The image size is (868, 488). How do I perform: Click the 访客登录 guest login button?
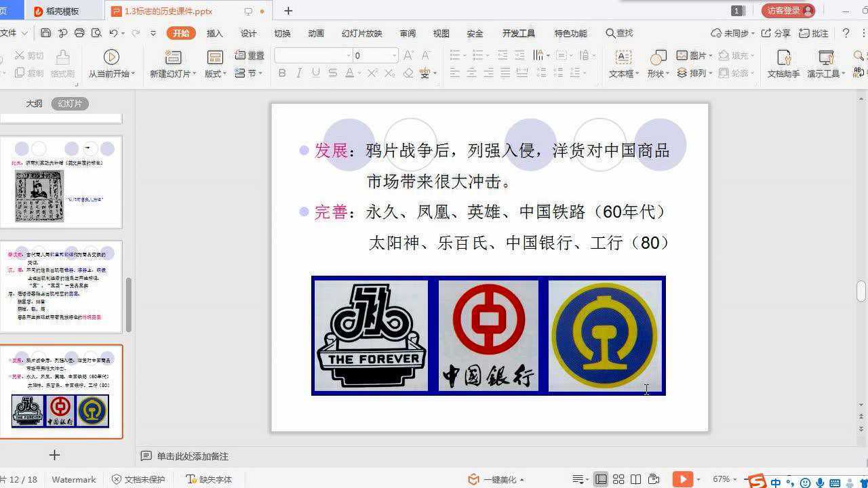[x=789, y=11]
